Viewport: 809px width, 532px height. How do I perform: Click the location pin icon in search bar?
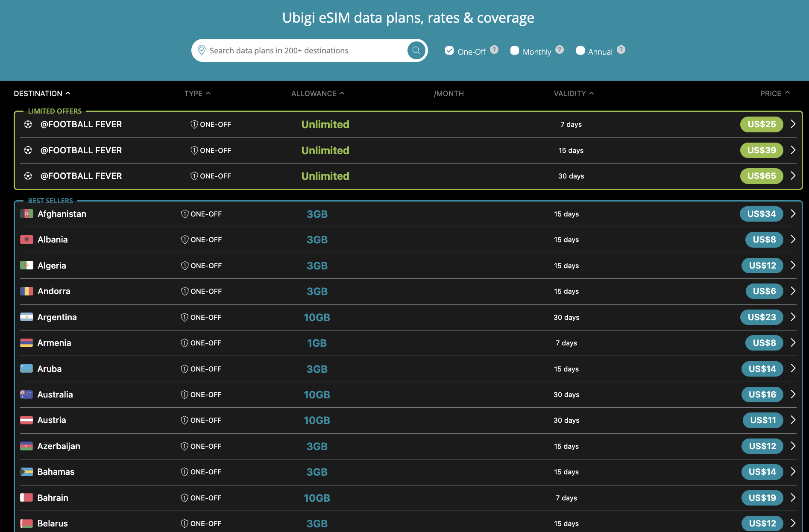[x=202, y=50]
